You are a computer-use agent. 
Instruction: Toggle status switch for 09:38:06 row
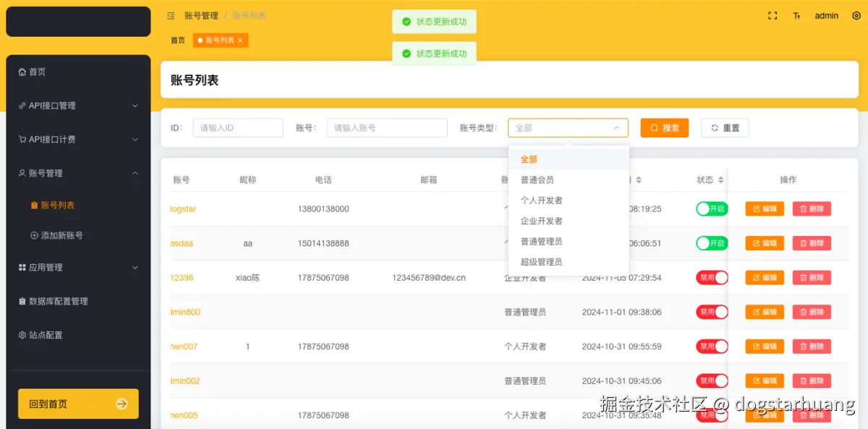(x=712, y=312)
